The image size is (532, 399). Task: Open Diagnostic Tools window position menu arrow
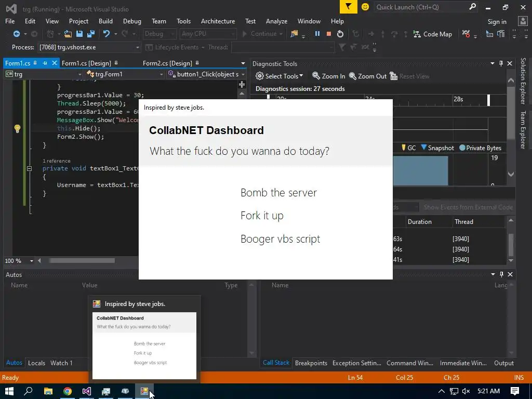point(493,63)
